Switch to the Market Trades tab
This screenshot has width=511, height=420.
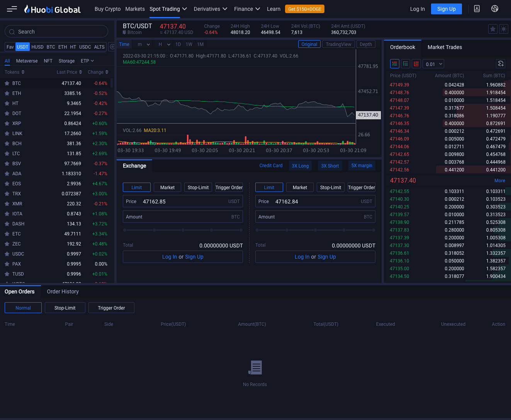tap(445, 47)
